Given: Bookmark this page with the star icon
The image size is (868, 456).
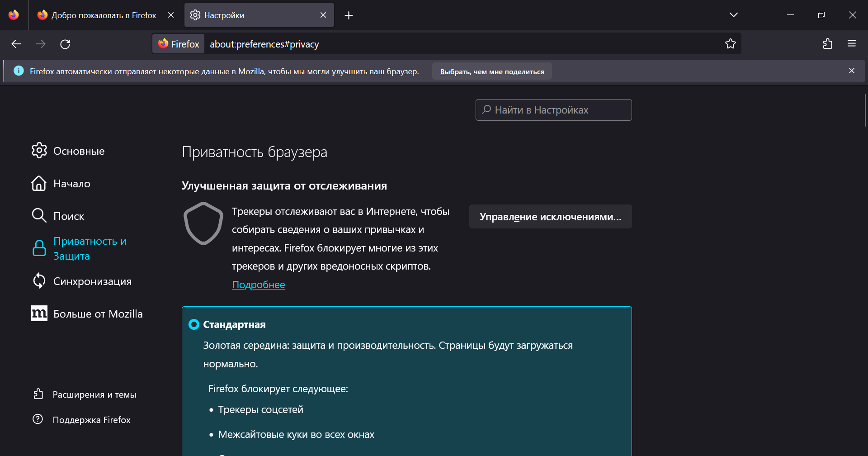Looking at the screenshot, I should [x=730, y=44].
